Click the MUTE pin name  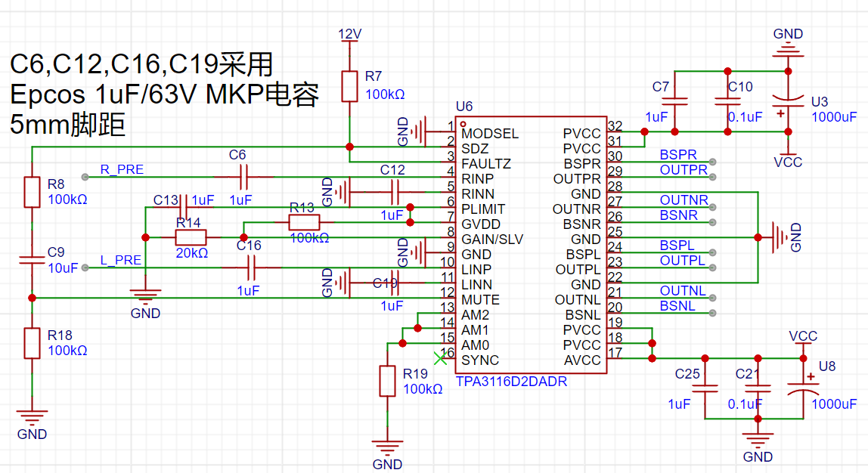481,300
